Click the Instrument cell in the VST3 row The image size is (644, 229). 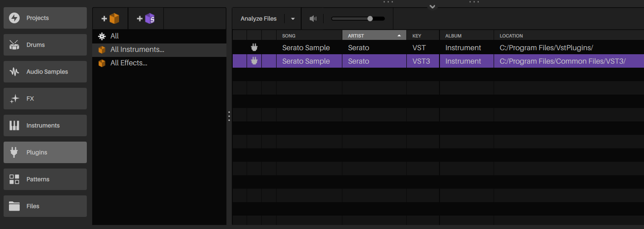pyautogui.click(x=466, y=61)
